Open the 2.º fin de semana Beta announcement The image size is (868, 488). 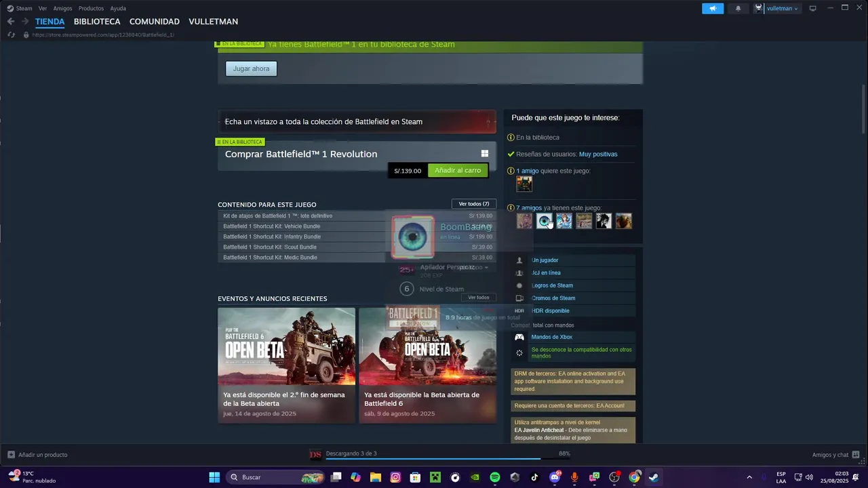pos(286,365)
